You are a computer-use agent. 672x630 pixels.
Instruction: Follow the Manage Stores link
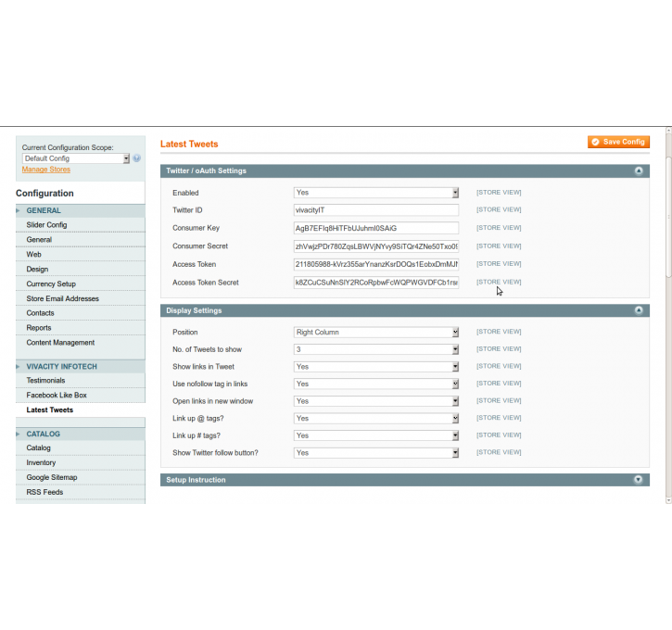(x=46, y=170)
